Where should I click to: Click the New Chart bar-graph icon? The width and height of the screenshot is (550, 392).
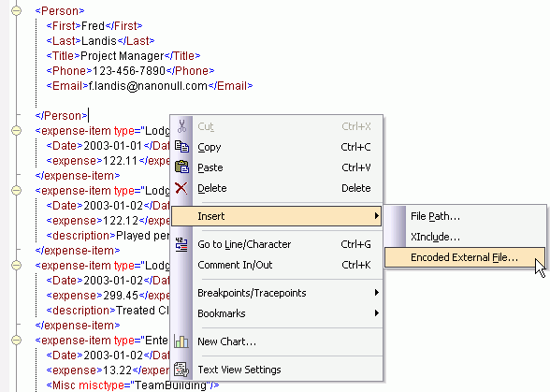181,341
